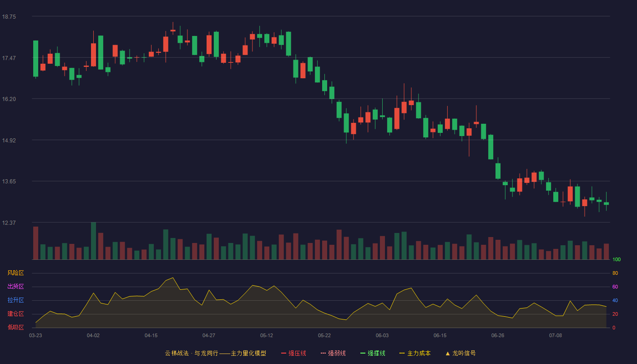Toggle the 强撑线 legend series
637x364 pixels.
pos(373,353)
